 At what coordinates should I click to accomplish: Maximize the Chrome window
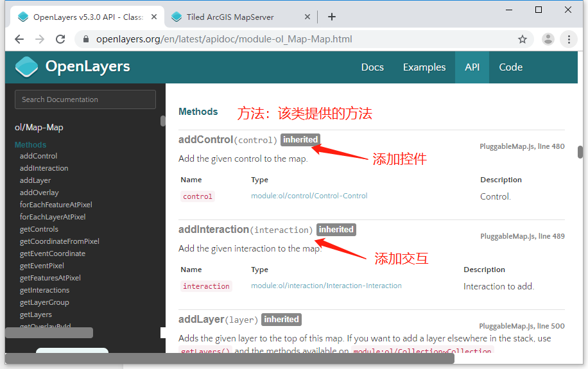tap(539, 10)
